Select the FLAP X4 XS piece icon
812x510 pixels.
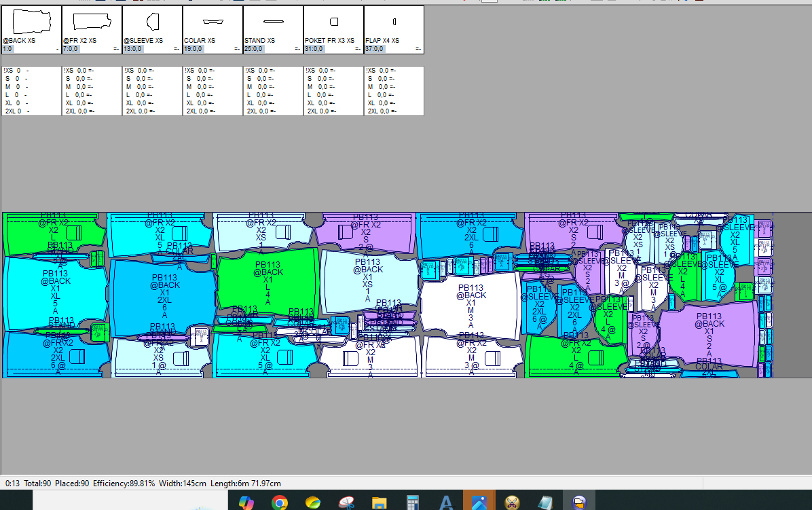coord(394,22)
